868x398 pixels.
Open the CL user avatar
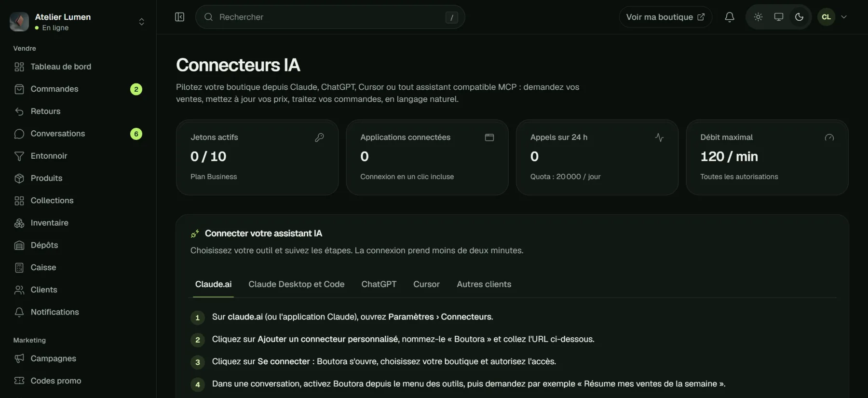(826, 17)
